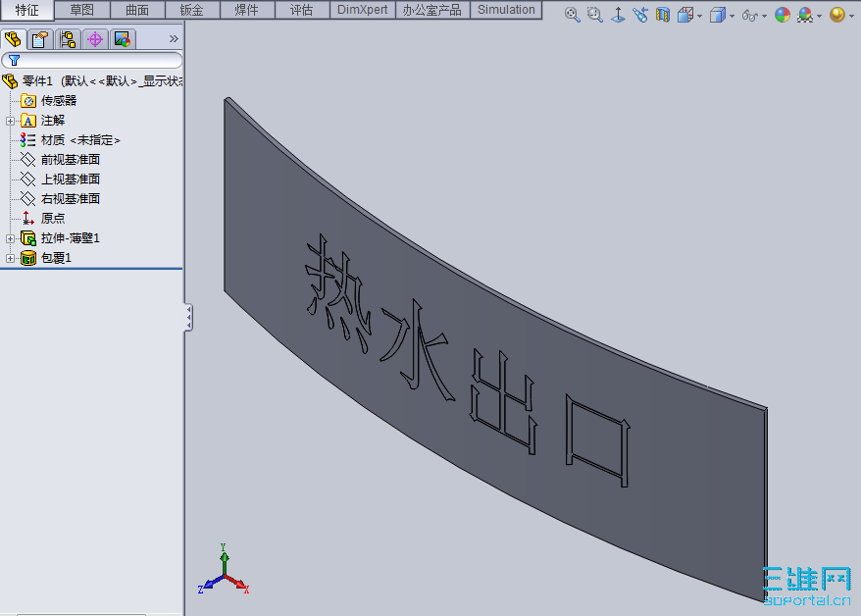The width and height of the screenshot is (861, 616).
Task: Select the 曲面 ribbon tab
Action: [137, 10]
